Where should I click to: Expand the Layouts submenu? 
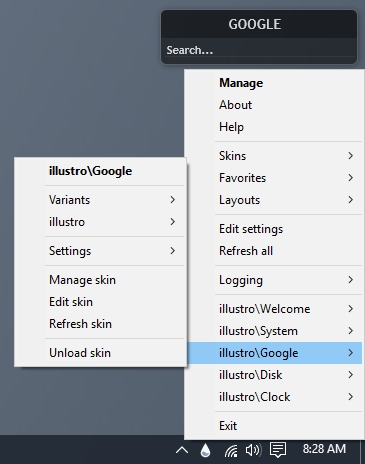[274, 200]
